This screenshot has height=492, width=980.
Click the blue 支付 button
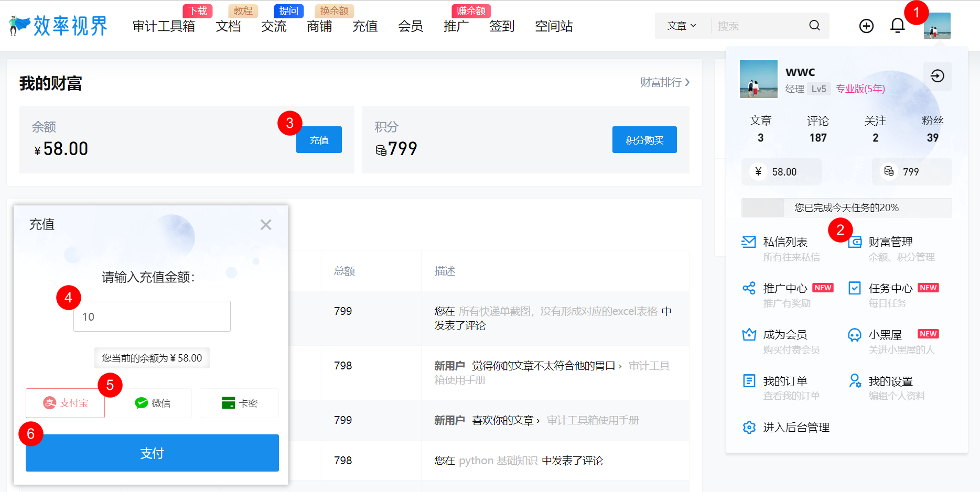pyautogui.click(x=152, y=453)
